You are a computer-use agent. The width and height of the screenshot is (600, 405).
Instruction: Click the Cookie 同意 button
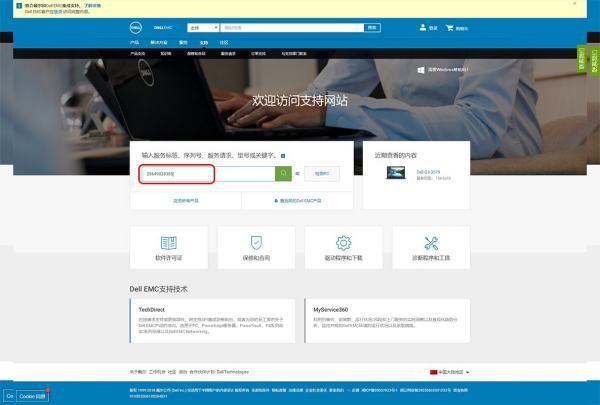click(x=33, y=396)
